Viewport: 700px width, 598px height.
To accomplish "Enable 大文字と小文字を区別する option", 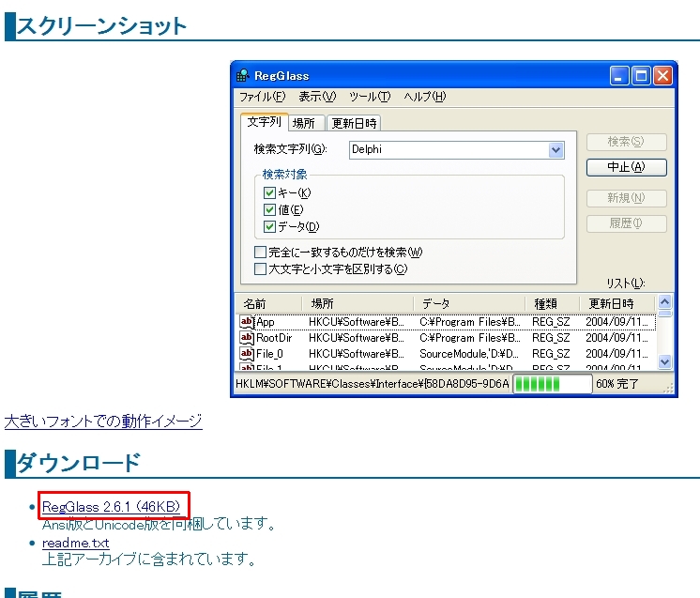I will pos(260,268).
